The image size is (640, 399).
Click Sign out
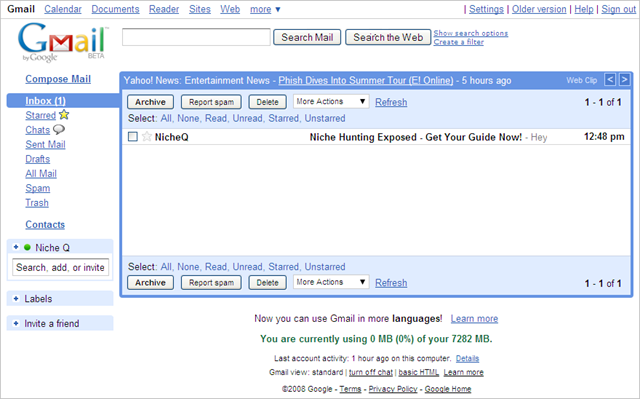point(618,9)
